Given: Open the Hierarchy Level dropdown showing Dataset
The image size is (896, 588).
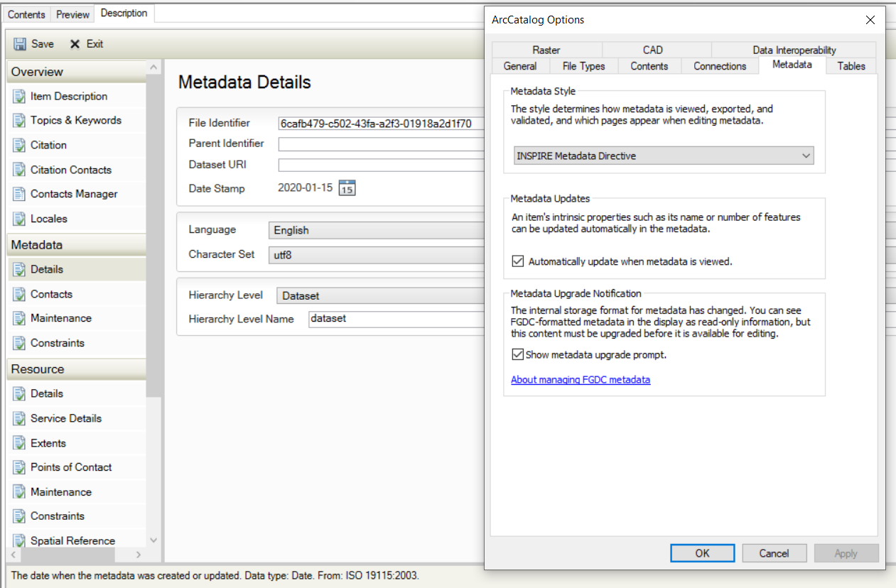Looking at the screenshot, I should (381, 295).
